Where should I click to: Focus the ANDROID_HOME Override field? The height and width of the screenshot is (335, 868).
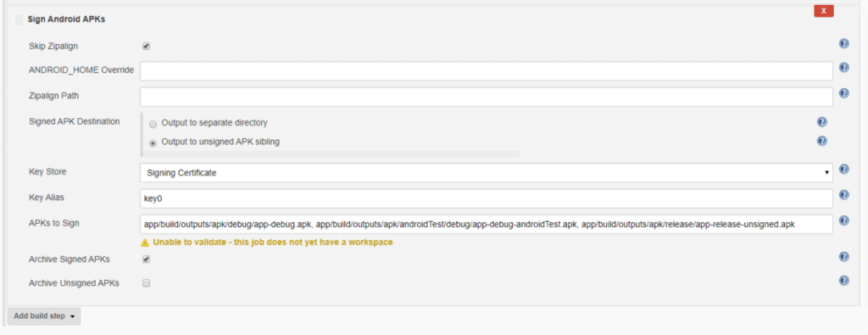[487, 71]
